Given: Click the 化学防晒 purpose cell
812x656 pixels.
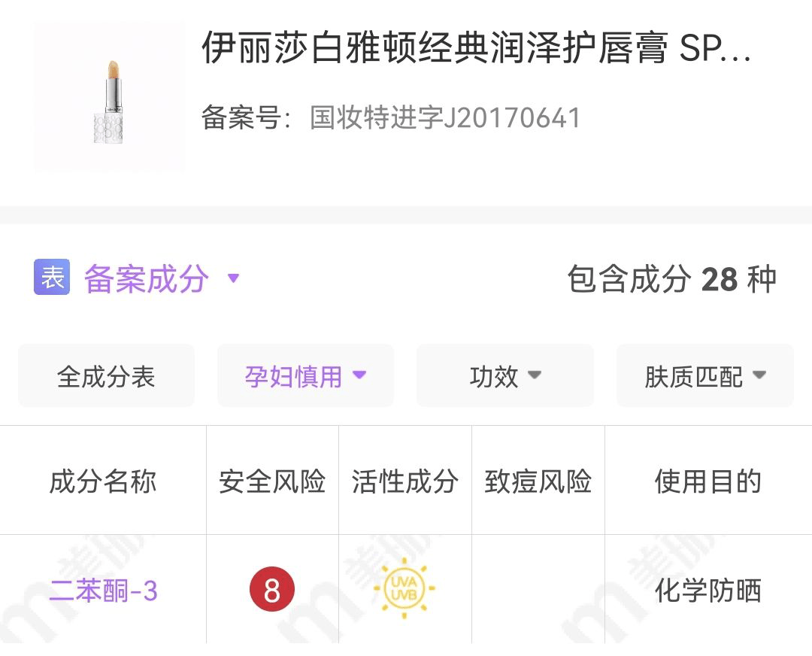Looking at the screenshot, I should (x=708, y=591).
